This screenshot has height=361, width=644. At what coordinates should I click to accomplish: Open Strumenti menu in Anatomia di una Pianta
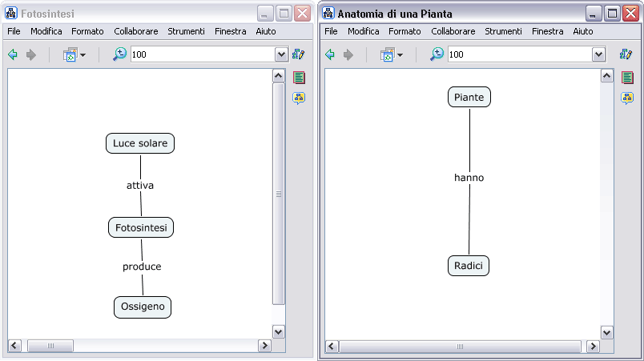click(x=503, y=31)
